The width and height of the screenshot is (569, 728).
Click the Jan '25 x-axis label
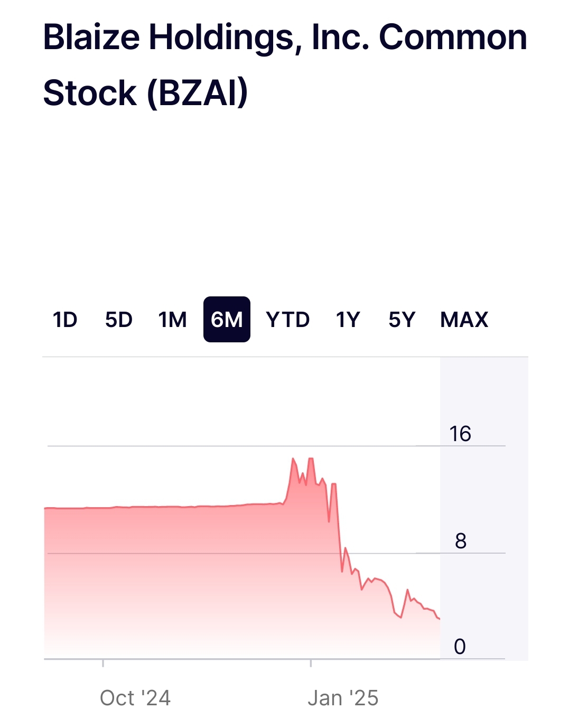point(343,698)
